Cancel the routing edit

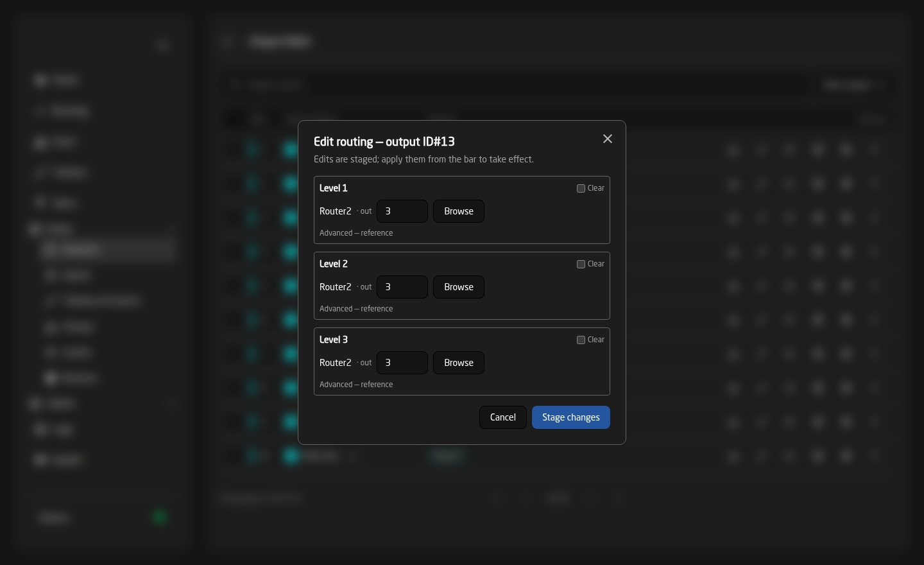[x=503, y=417]
